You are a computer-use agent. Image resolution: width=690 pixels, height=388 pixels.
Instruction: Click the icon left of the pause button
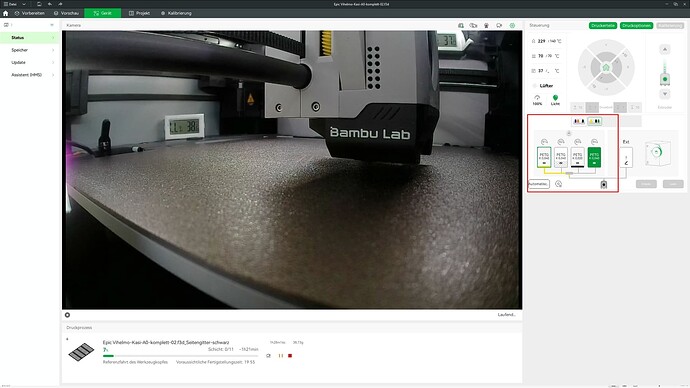(x=268, y=355)
